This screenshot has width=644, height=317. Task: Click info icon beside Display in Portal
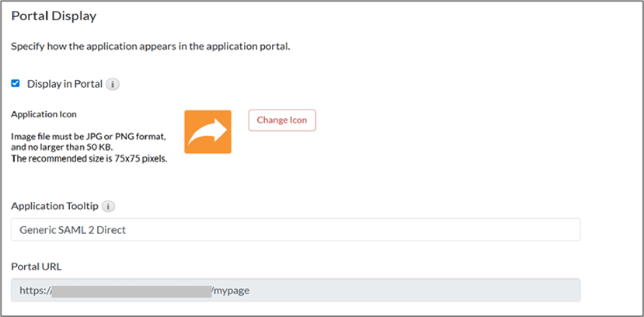[x=112, y=84]
